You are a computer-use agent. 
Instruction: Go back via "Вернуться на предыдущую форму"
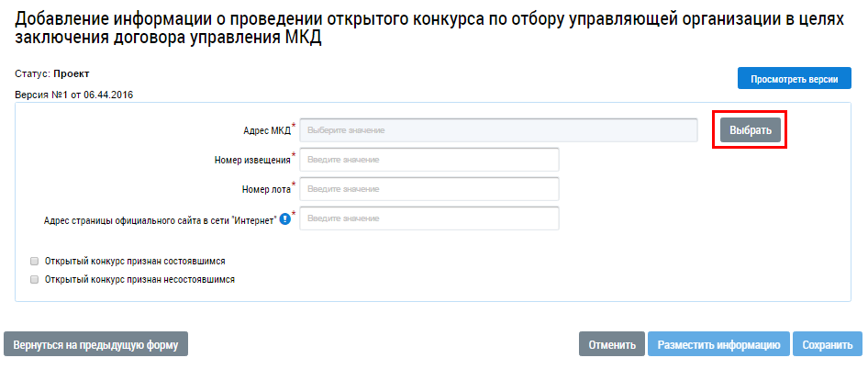tap(96, 345)
